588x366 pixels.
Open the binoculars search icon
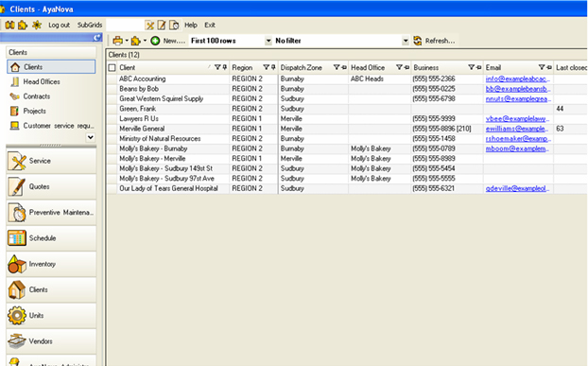[9, 26]
